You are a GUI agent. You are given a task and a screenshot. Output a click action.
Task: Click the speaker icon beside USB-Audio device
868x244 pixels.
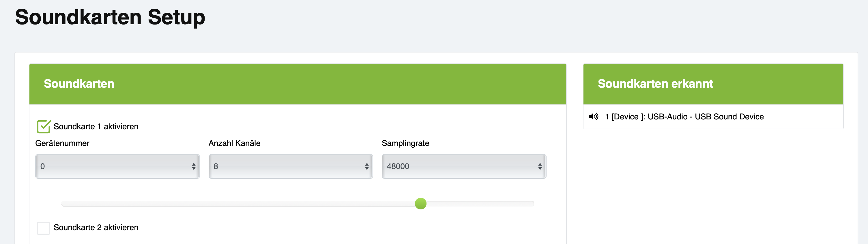point(593,117)
